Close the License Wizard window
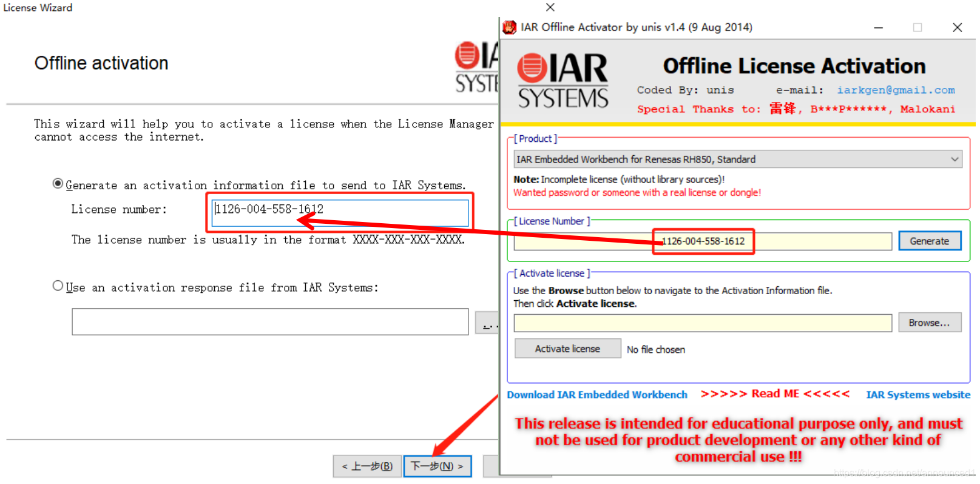Image resolution: width=980 pixels, height=484 pixels. [550, 7]
